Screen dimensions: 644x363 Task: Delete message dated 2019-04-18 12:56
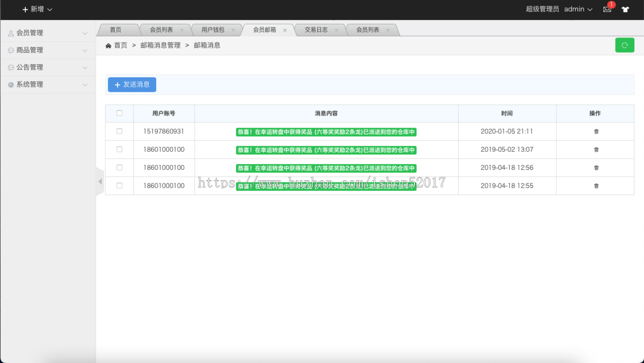click(596, 168)
